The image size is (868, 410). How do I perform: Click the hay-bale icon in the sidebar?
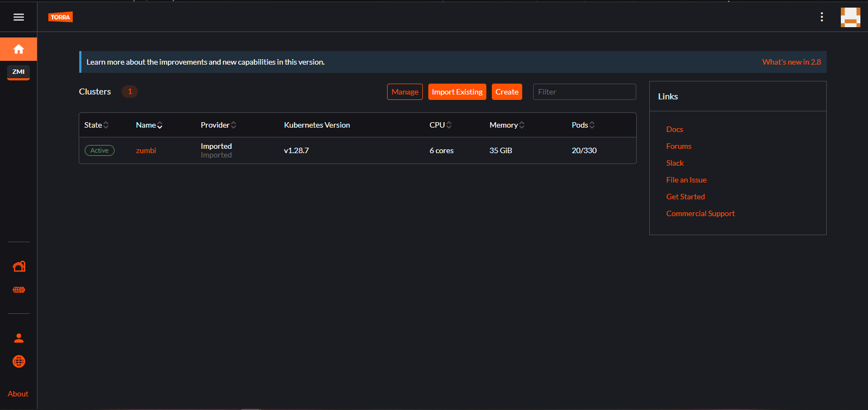[x=19, y=290]
